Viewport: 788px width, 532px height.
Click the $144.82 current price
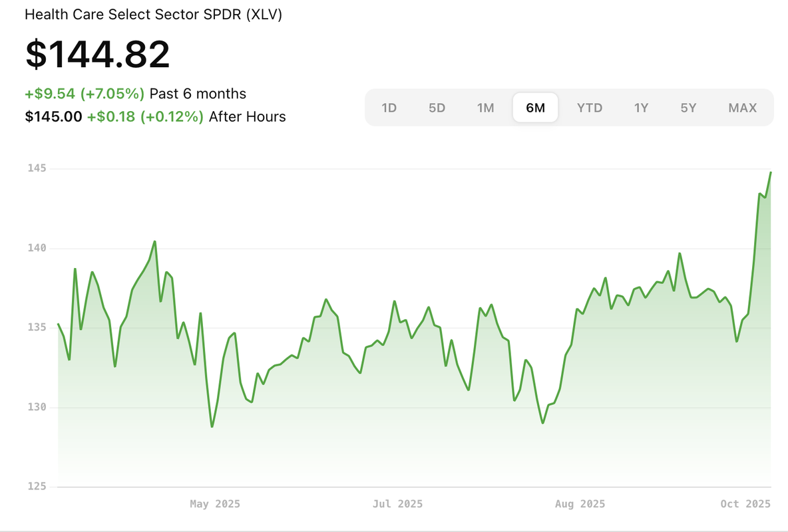[97, 55]
